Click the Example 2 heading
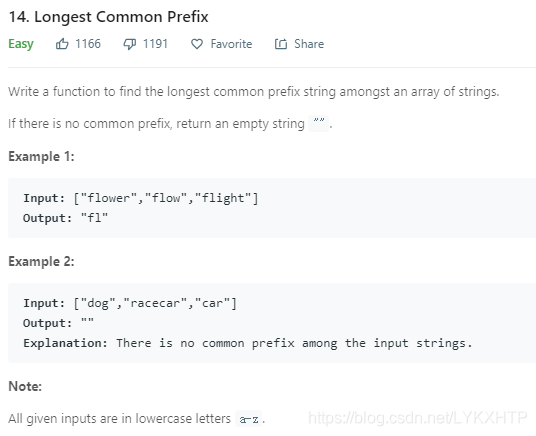This screenshot has height=436, width=536. coord(41,262)
